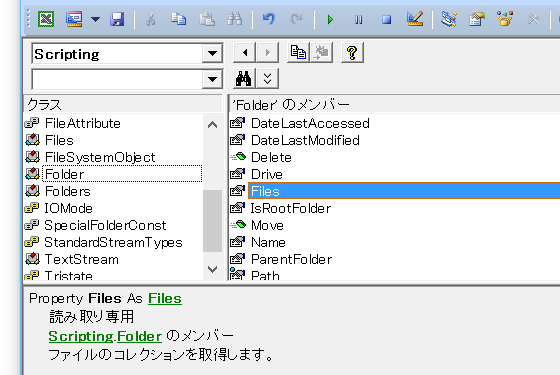Click the toolbar Copy icon
Screen dimensions: 560x375
click(178, 19)
